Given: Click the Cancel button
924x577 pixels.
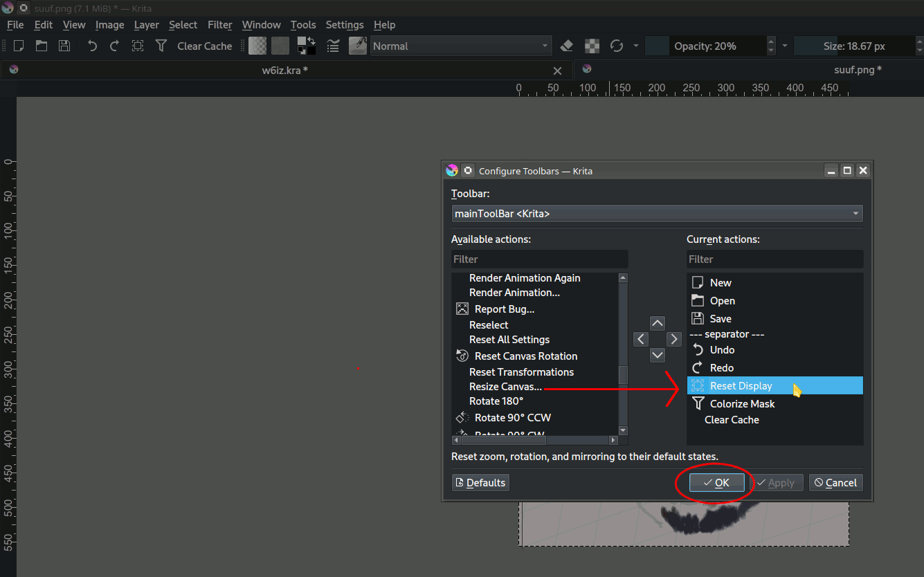Looking at the screenshot, I should [x=835, y=483].
